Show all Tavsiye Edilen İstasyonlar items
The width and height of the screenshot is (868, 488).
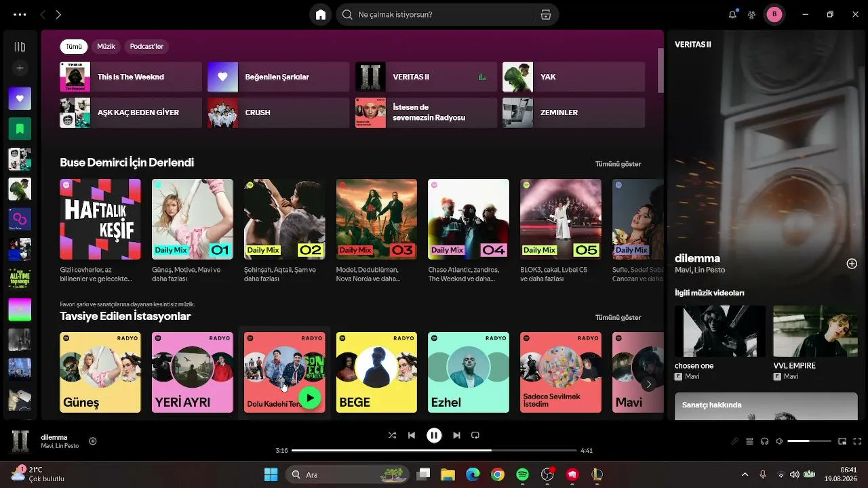(618, 317)
